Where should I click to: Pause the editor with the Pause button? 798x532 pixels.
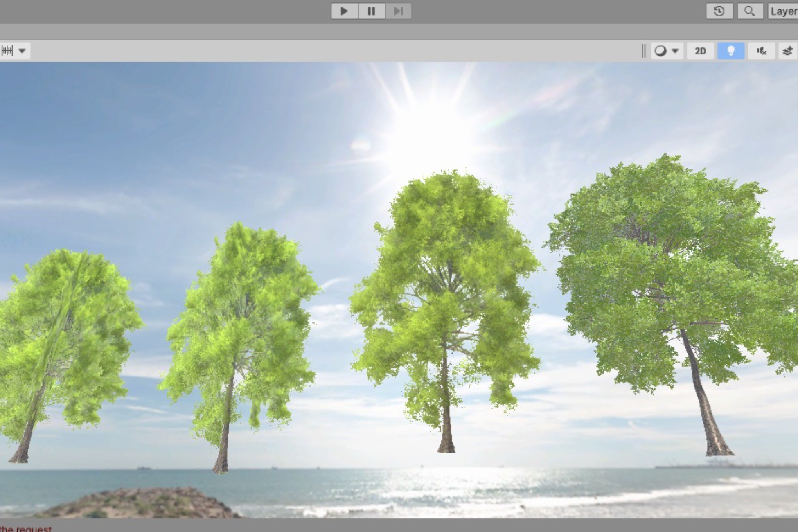pyautogui.click(x=371, y=11)
